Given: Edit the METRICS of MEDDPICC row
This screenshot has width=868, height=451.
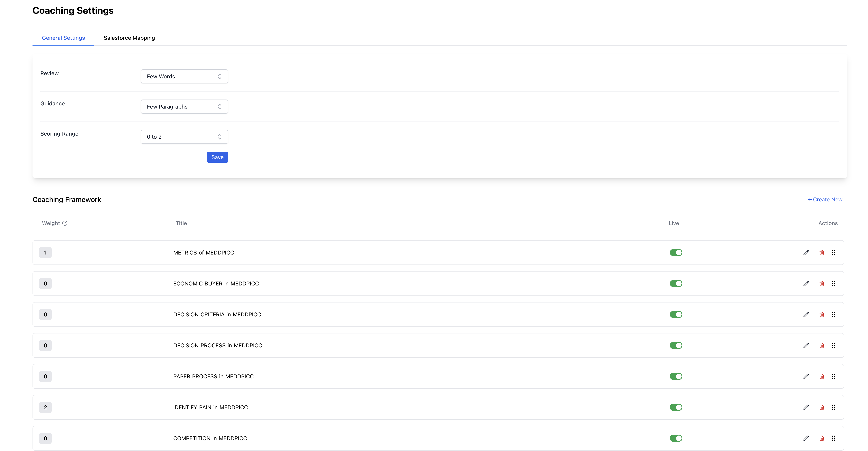Looking at the screenshot, I should [806, 253].
